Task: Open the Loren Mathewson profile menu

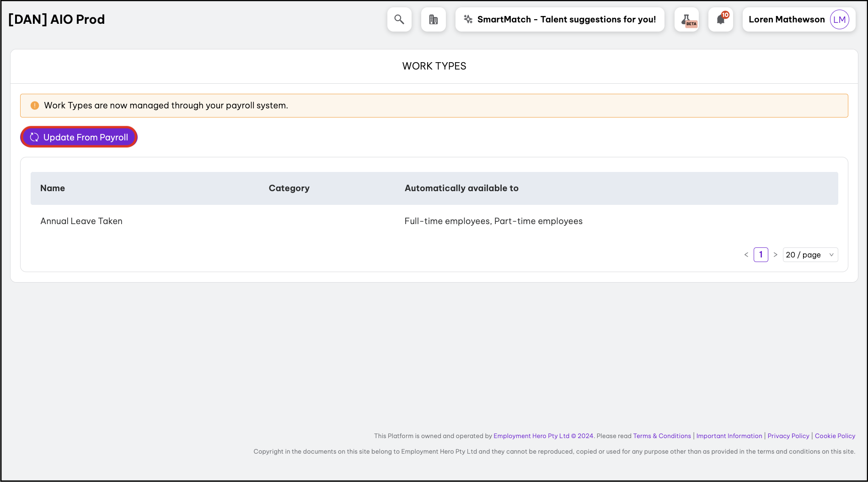Action: tap(787, 20)
